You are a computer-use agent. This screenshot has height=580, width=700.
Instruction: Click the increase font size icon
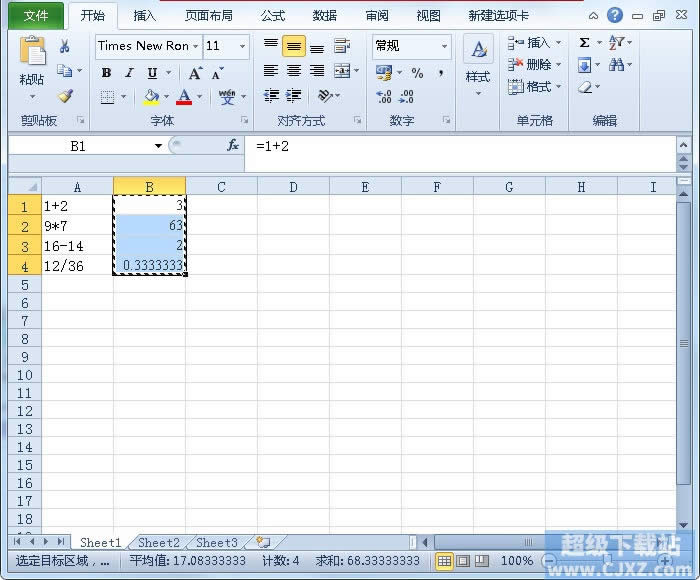[195, 73]
